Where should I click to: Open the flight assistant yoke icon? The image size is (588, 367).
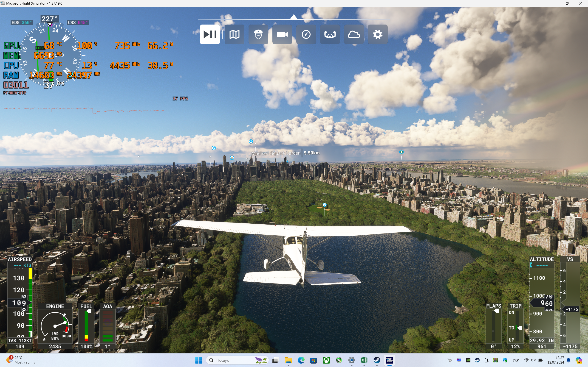tap(330, 34)
